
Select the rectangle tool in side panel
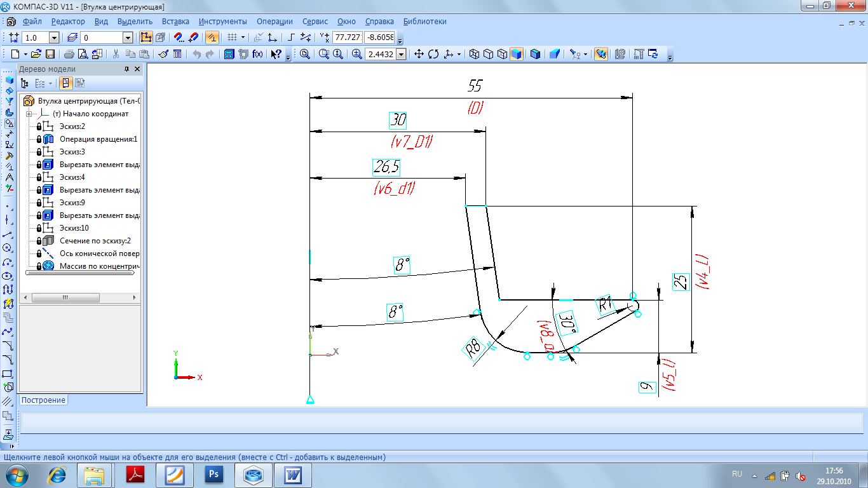point(8,374)
